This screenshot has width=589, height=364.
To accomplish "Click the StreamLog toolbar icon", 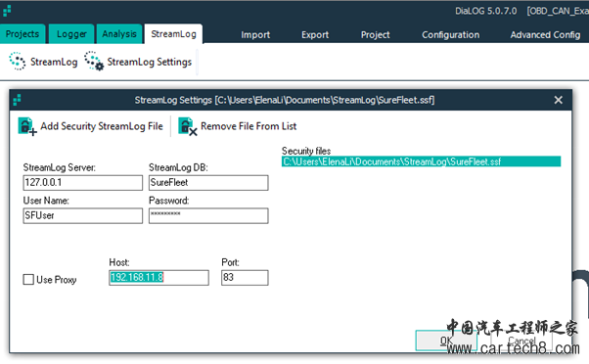I will 18,62.
